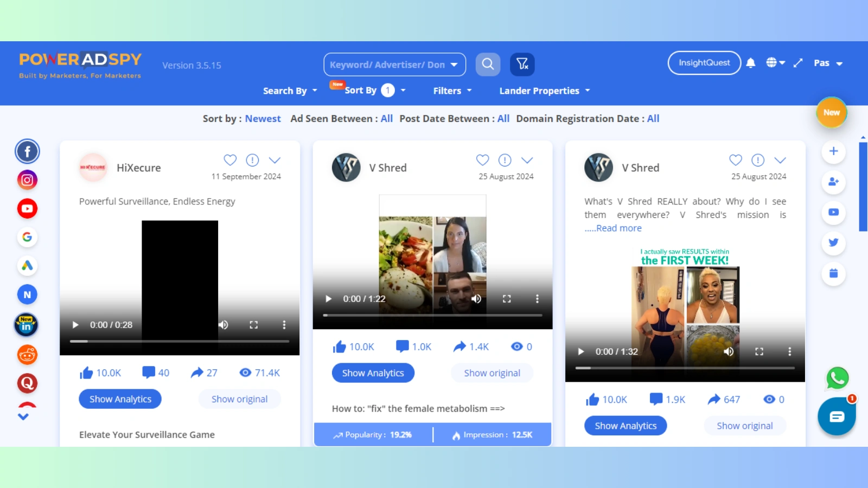The image size is (868, 488).
Task: Switch to the Instagram ads platform
Action: pyautogui.click(x=27, y=180)
